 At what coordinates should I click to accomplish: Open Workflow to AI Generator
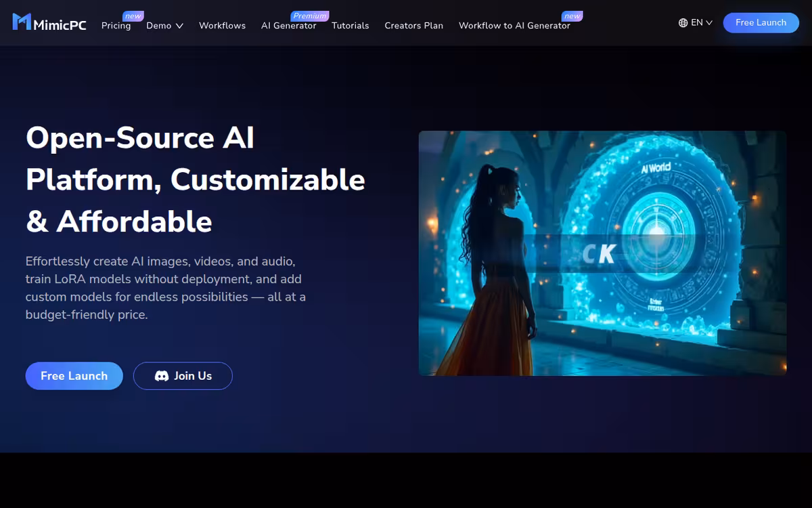(x=514, y=25)
